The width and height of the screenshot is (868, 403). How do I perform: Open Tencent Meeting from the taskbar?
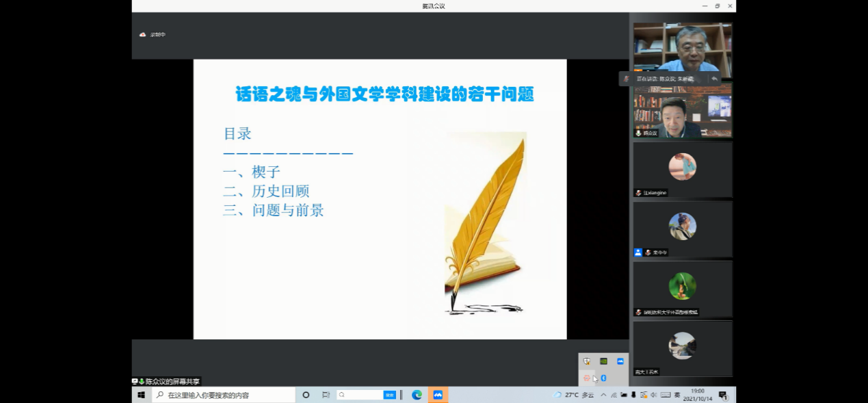[x=438, y=395]
